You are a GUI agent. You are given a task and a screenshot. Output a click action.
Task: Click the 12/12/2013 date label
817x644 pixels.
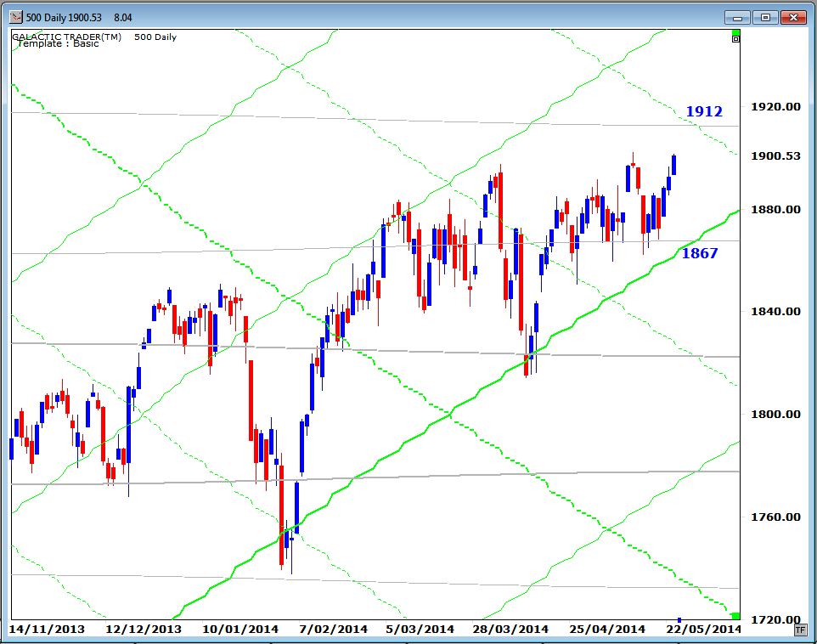tap(144, 630)
